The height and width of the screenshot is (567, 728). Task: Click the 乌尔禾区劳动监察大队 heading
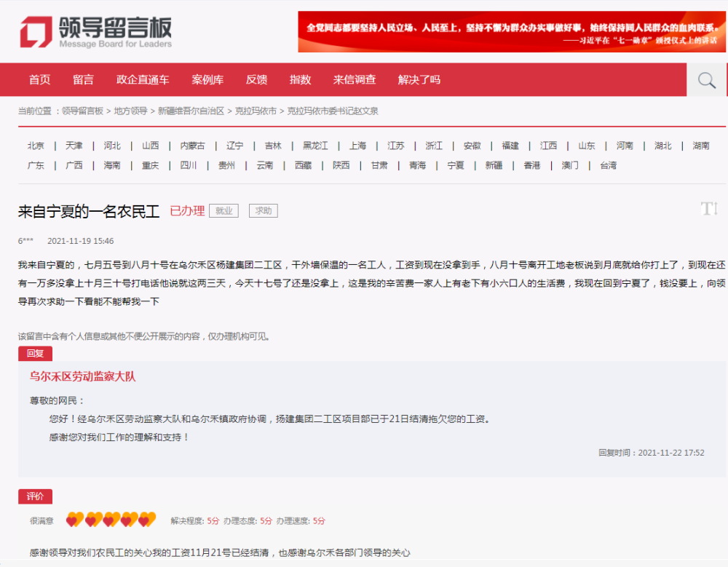(x=83, y=376)
